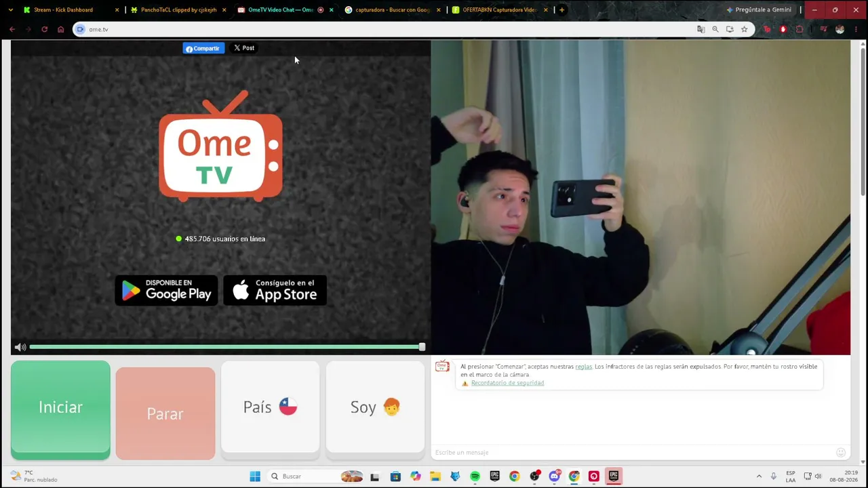This screenshot has width=868, height=488.
Task: Open the translate page icon
Action: [x=701, y=29]
